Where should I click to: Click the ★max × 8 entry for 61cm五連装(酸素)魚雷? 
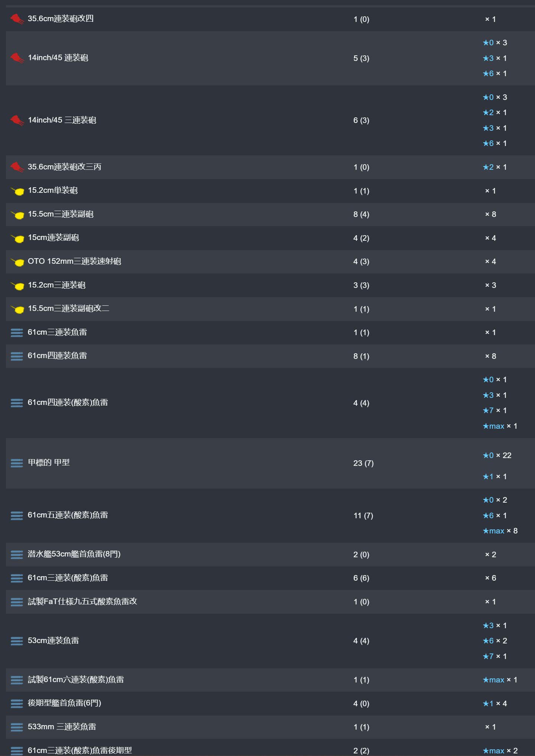click(500, 531)
